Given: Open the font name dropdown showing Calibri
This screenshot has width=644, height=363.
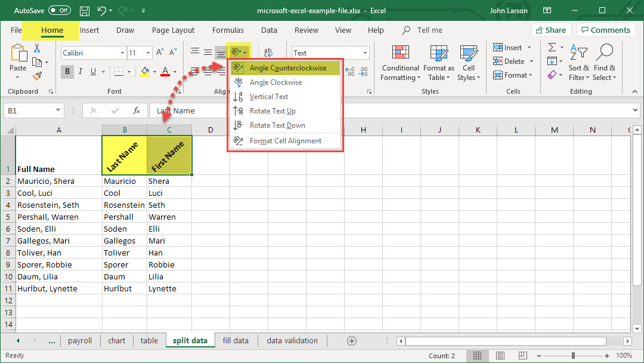Looking at the screenshot, I should (x=122, y=53).
